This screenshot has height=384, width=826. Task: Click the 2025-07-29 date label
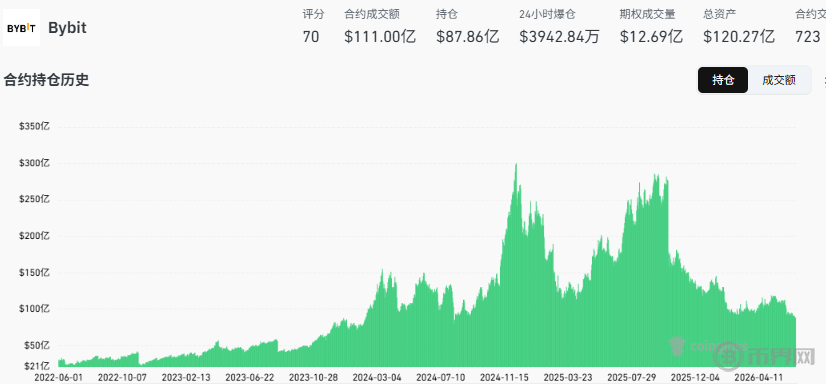pyautogui.click(x=632, y=378)
